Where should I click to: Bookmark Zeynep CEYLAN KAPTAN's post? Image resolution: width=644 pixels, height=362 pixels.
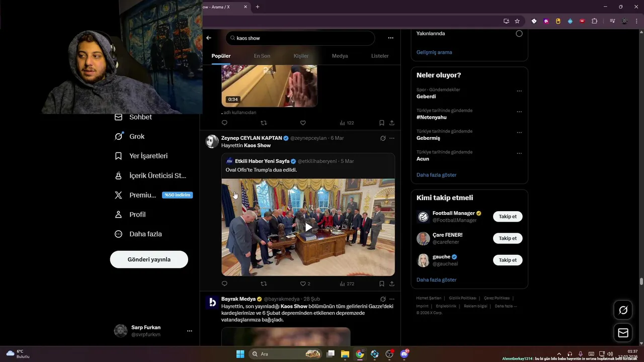coord(382,284)
